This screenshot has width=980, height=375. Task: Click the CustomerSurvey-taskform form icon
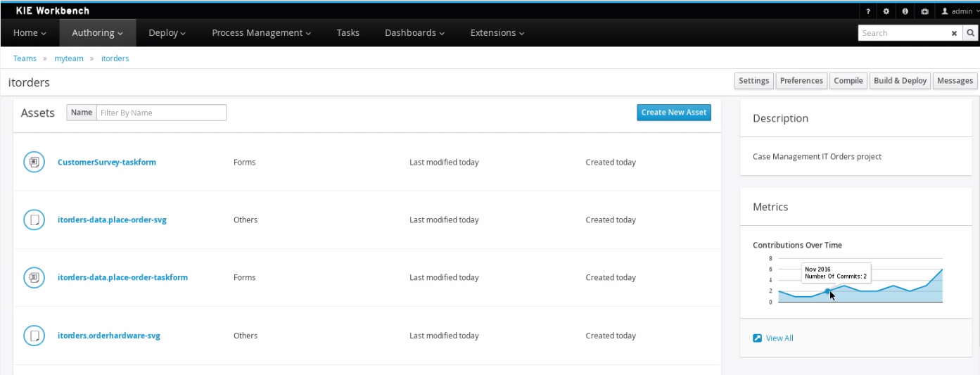pos(33,162)
